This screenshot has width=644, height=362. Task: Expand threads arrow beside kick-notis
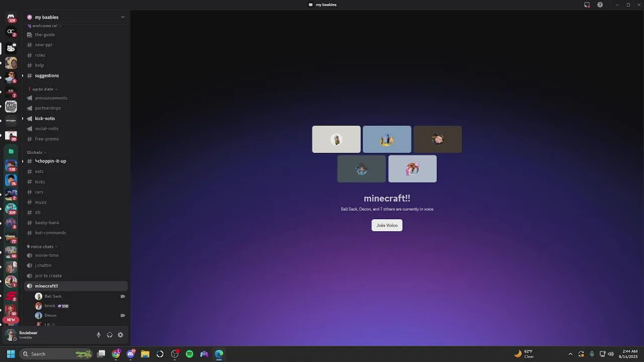[22, 119]
